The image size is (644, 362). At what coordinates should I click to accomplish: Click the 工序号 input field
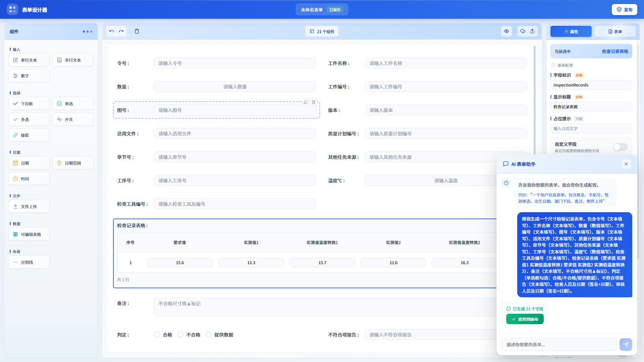[235, 180]
